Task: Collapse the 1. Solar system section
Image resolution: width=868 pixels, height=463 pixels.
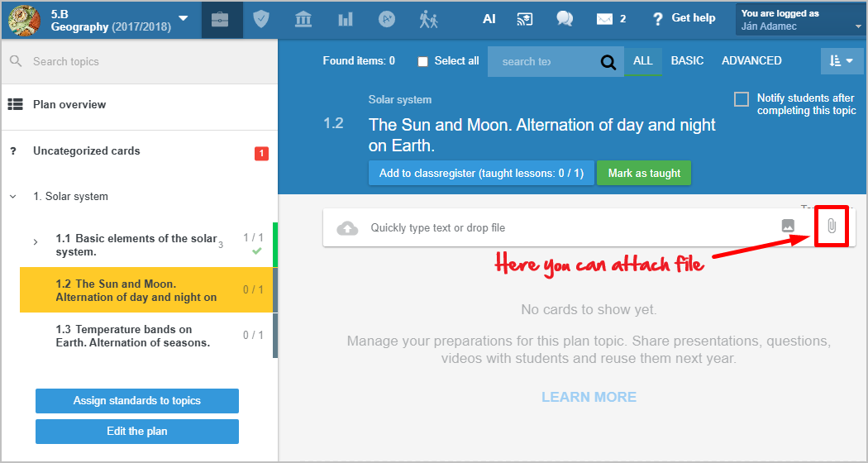Action: (12, 197)
